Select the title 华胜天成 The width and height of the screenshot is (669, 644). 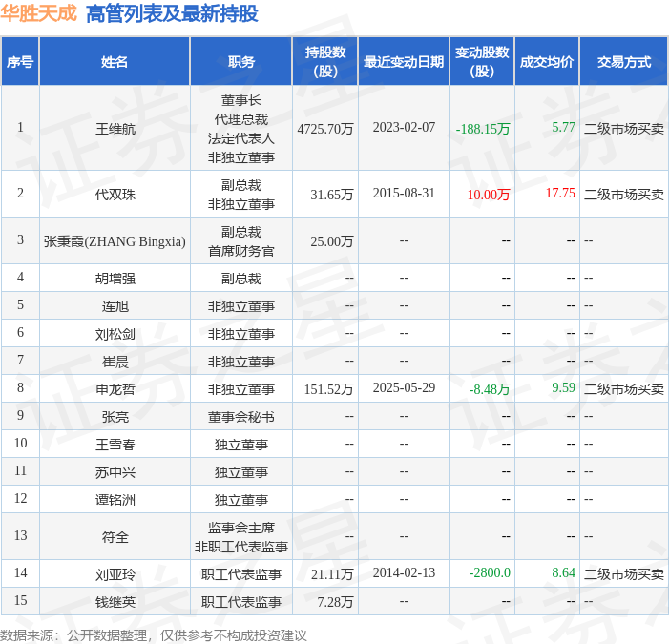38,13
